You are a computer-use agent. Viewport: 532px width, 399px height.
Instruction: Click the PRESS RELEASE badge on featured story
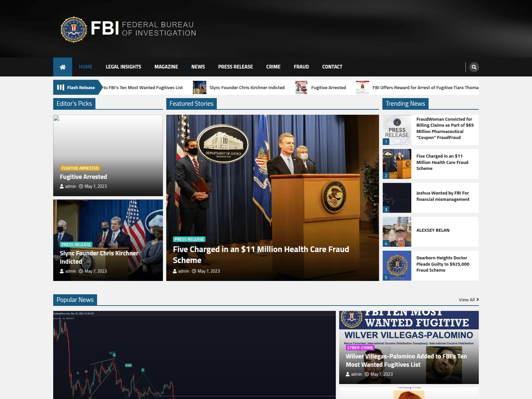tap(189, 239)
